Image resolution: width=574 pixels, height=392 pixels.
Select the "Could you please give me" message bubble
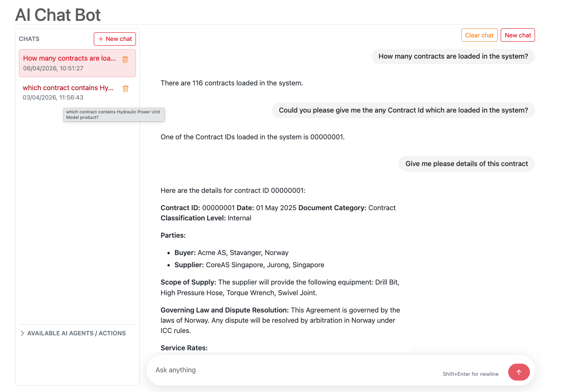coord(403,110)
